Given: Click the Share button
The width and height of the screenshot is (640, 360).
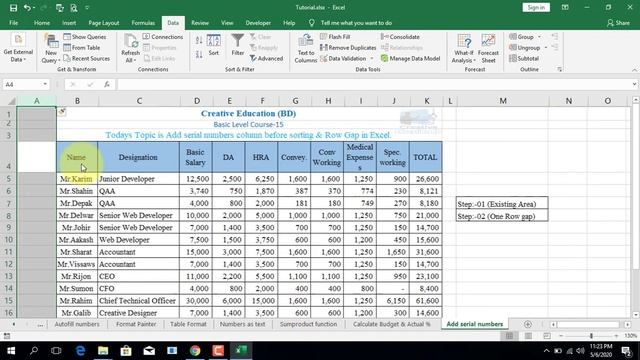Looking at the screenshot, I should 618,23.
